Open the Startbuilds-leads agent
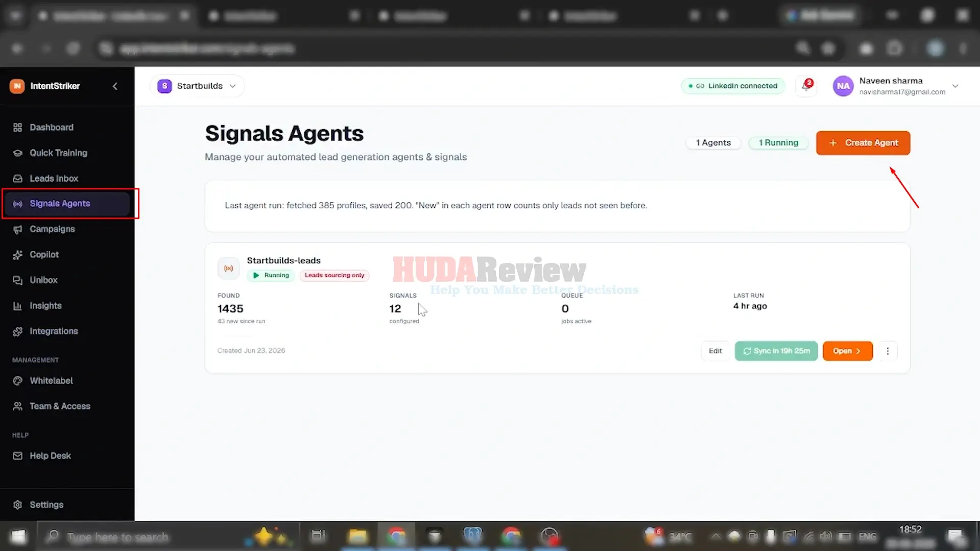 (847, 351)
